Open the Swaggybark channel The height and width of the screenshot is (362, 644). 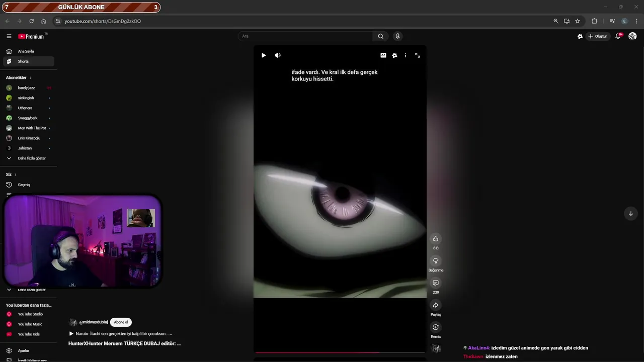29,118
